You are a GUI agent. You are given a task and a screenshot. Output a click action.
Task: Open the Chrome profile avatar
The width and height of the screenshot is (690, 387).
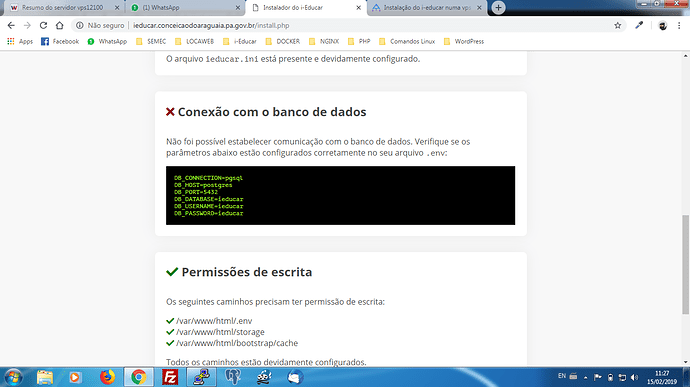click(662, 26)
